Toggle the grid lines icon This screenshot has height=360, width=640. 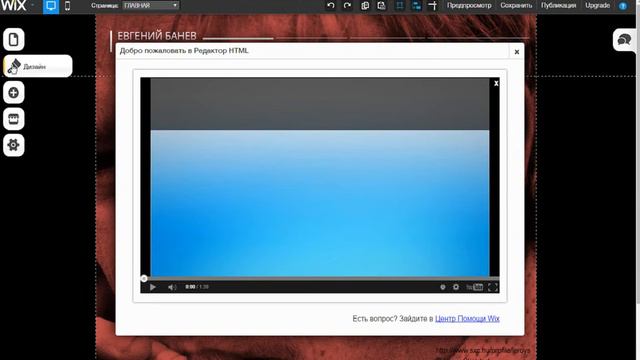(x=400, y=5)
